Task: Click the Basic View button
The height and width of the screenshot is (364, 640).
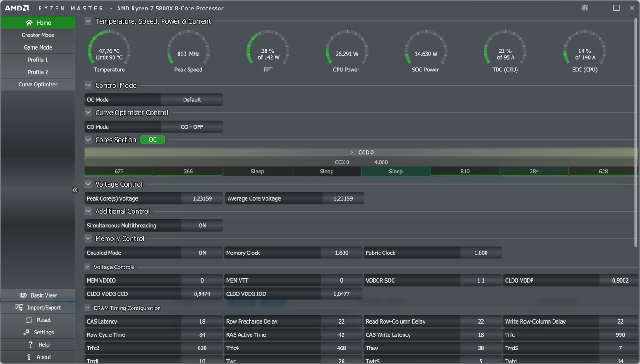Action: pos(38,295)
